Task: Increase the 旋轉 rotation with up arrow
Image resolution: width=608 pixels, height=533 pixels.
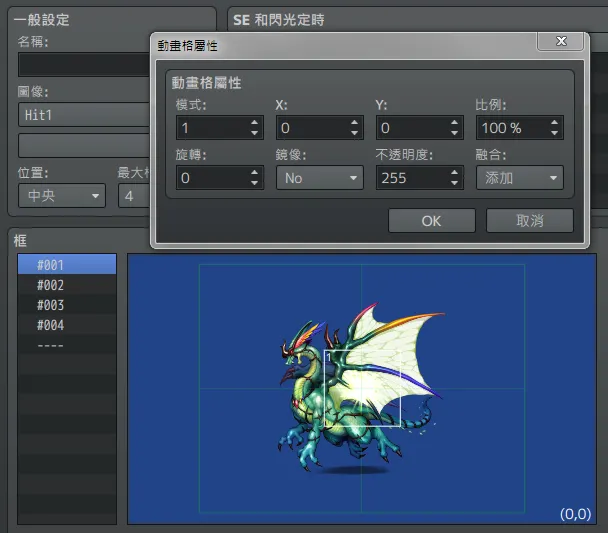Action: 254,172
